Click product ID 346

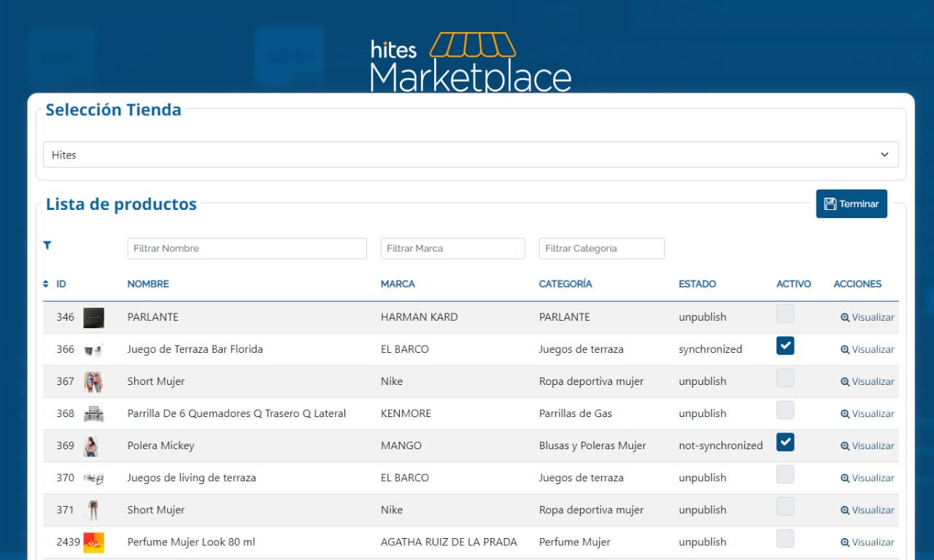coord(65,317)
